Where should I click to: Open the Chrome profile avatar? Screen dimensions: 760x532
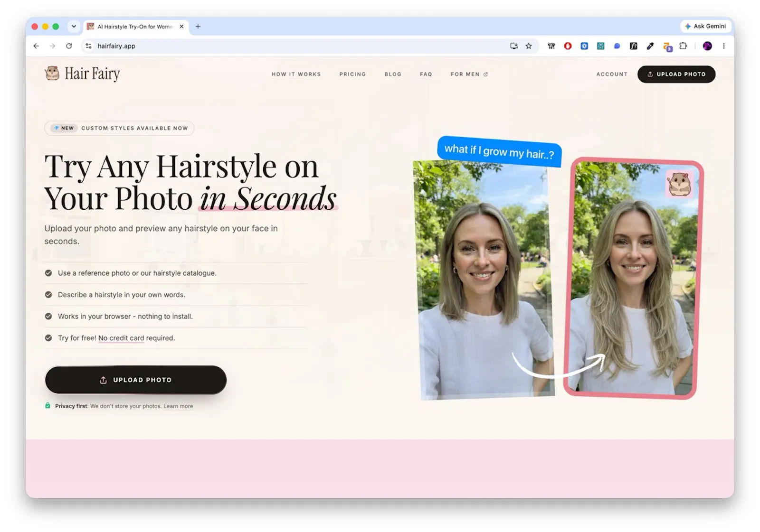707,46
